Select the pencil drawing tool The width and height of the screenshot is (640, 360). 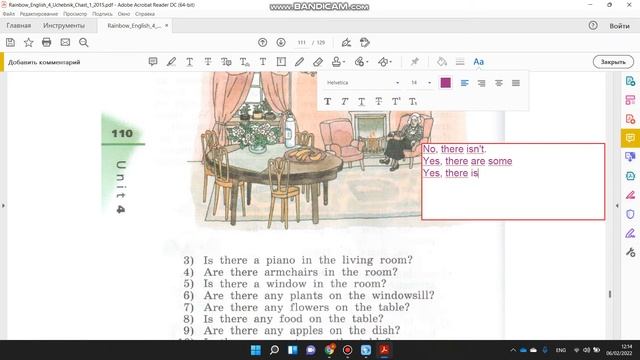click(x=299, y=62)
